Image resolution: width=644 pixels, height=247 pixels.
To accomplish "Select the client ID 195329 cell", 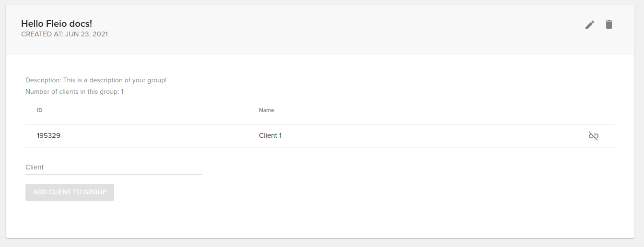I will 48,135.
